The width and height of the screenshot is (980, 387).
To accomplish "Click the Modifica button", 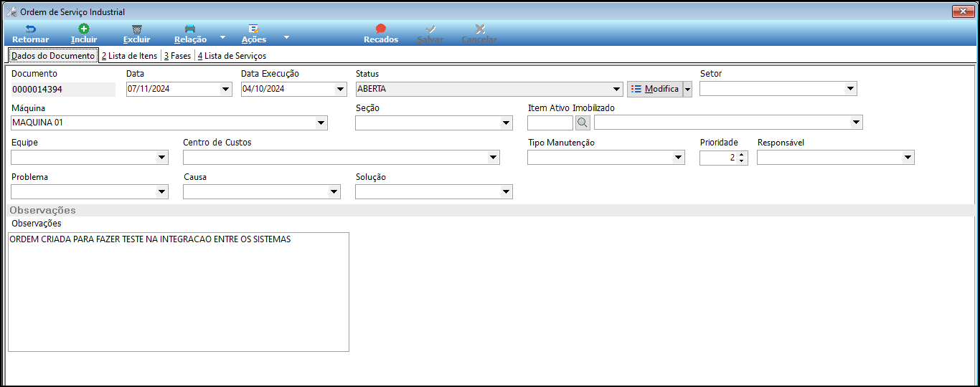I will coord(654,89).
